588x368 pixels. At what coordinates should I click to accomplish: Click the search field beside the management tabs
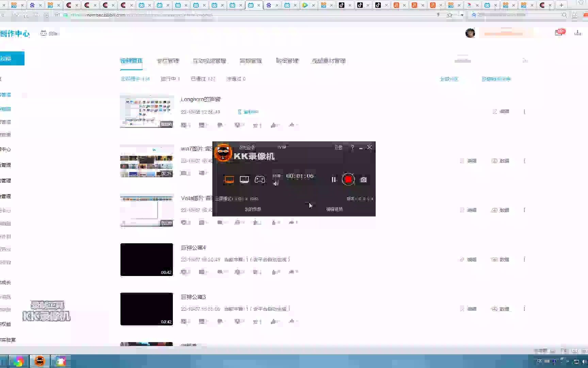coord(490,61)
